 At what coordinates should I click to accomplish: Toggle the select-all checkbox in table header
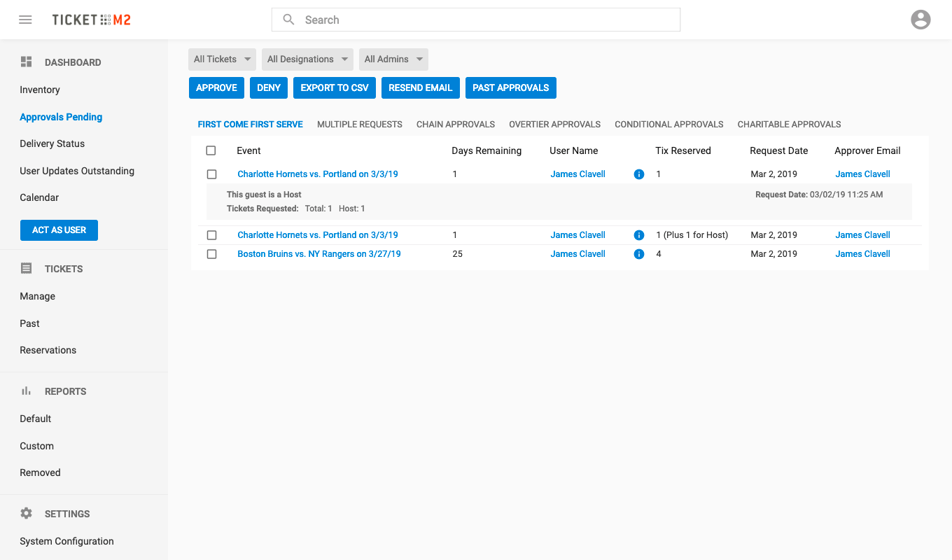coord(211,150)
